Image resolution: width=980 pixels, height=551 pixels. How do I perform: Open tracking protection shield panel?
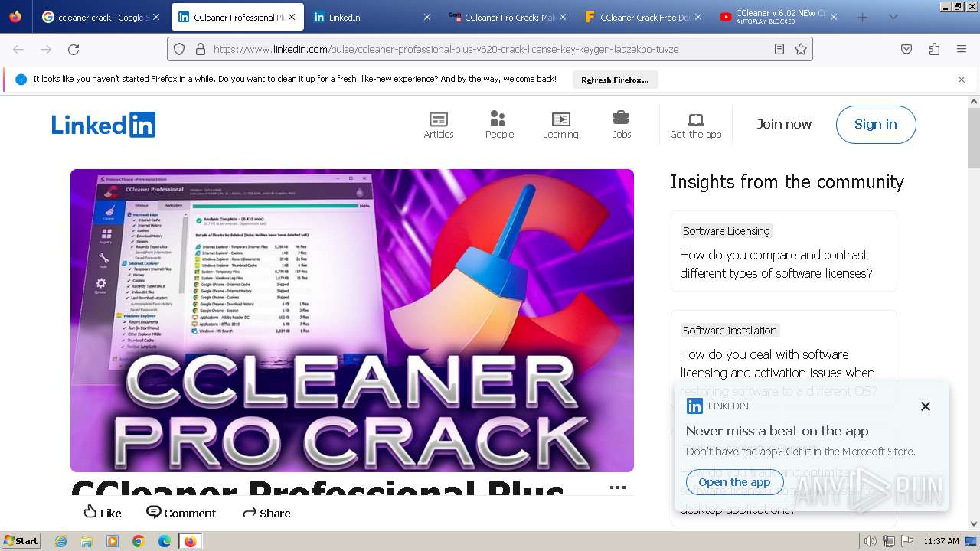tap(179, 49)
